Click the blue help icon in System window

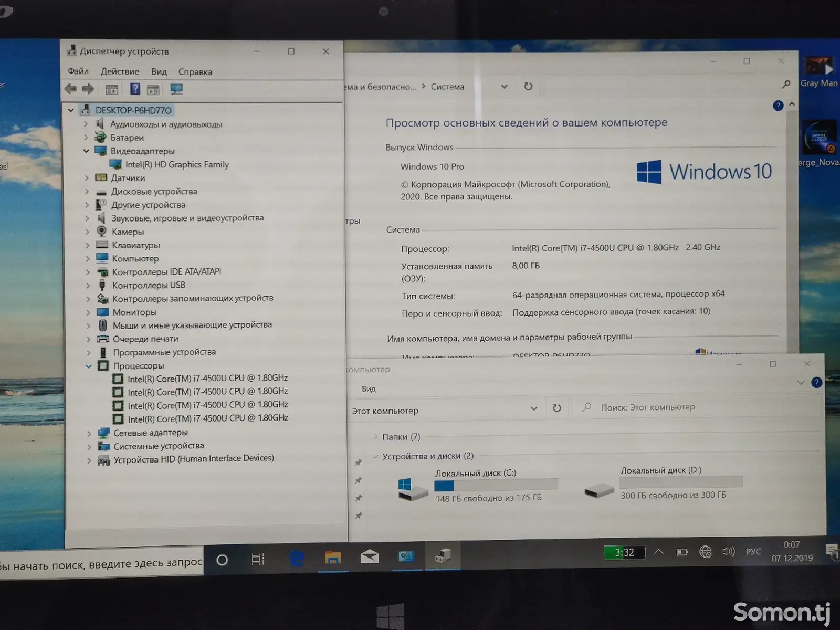pyautogui.click(x=778, y=106)
